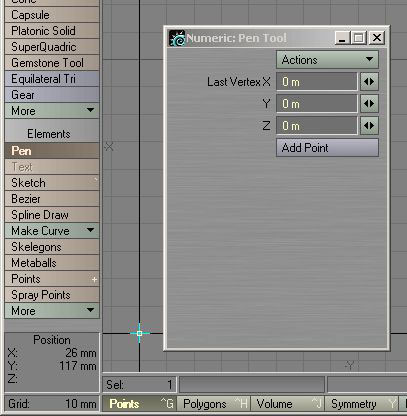The height and width of the screenshot is (416, 407).
Task: Open the More dropdown below Spray Points
Action: [52, 311]
